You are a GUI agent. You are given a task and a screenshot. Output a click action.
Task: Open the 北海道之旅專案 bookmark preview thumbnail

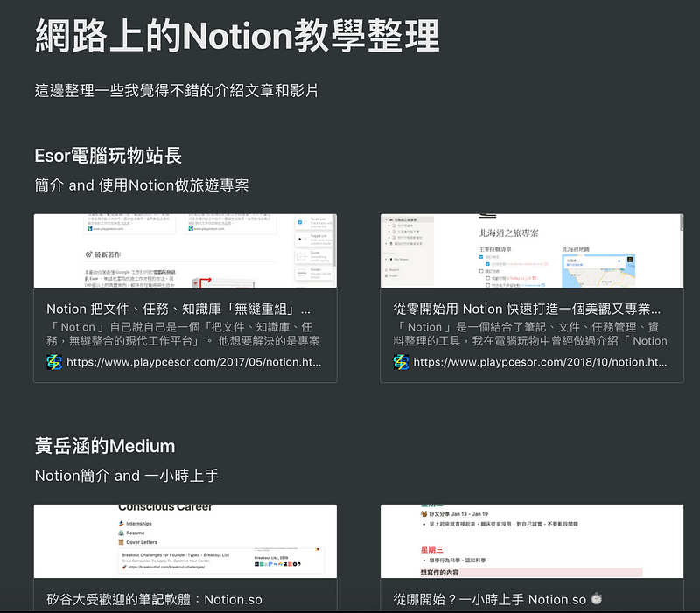pos(532,251)
